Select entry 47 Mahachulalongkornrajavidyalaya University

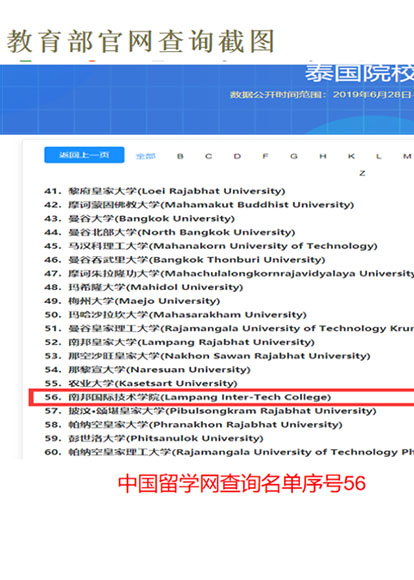click(x=229, y=273)
